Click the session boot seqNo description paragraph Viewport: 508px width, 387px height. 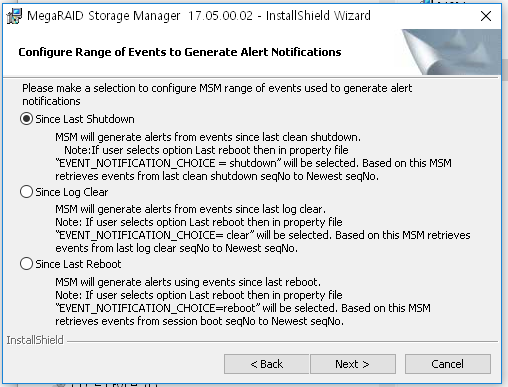click(x=243, y=302)
